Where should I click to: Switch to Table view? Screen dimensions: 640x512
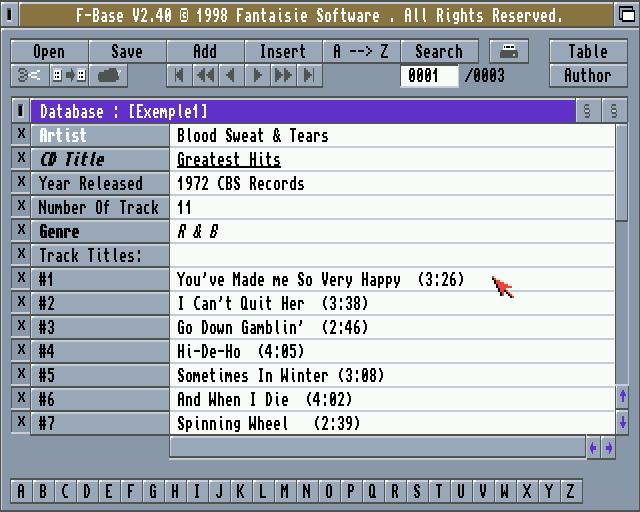tap(588, 51)
